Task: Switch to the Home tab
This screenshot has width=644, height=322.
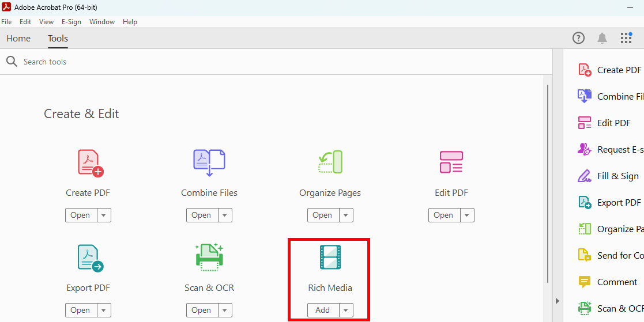Action: (18, 39)
